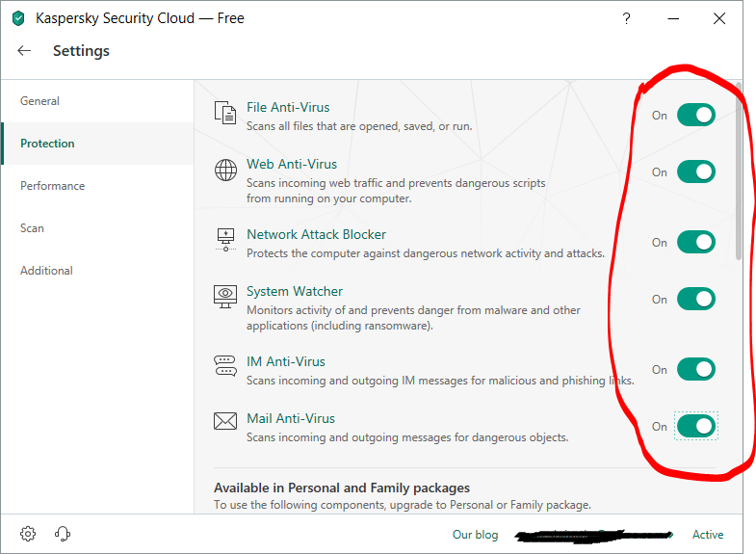756x554 pixels.
Task: Click the vertical scrollbar in settings list
Action: (739, 173)
